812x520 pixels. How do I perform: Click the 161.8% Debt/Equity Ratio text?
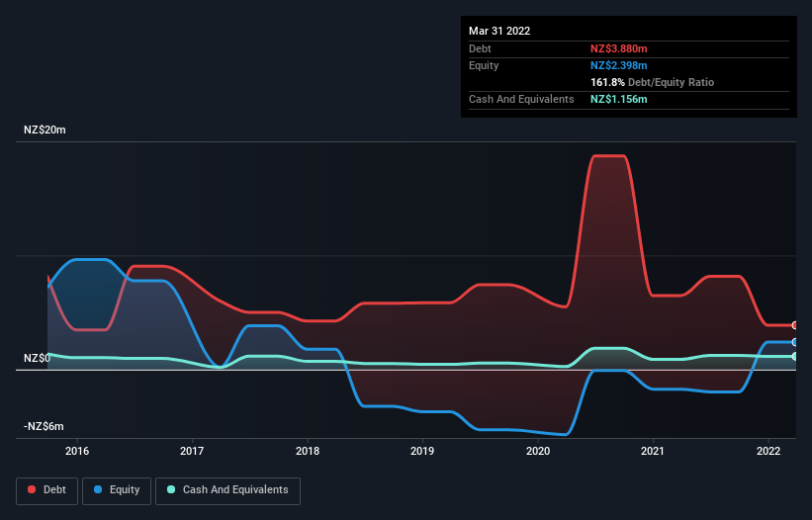click(x=652, y=82)
